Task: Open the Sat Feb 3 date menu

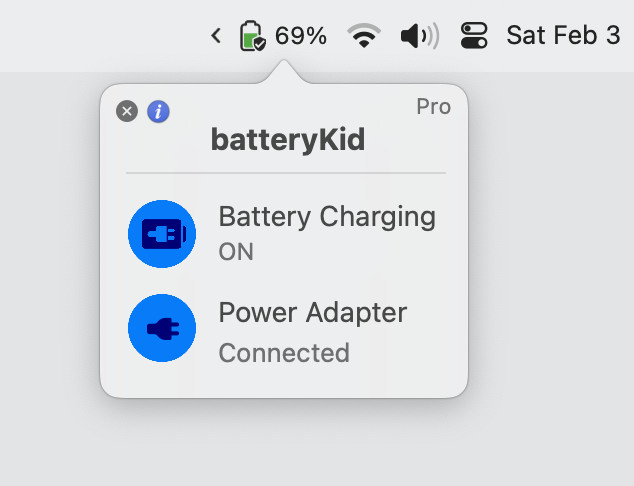Action: pos(563,36)
